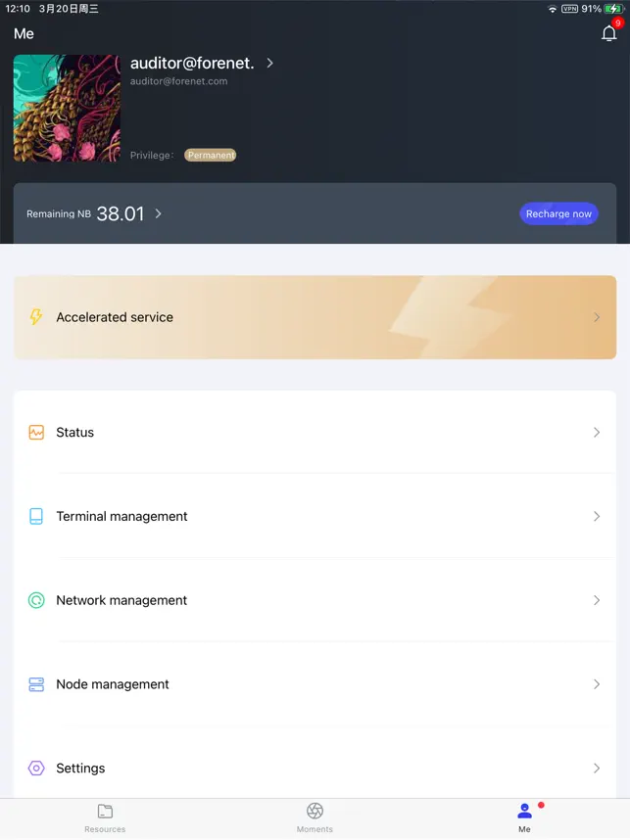Screen dimensions: 630x840
Task: Click the Status chart icon
Action: [x=36, y=433]
